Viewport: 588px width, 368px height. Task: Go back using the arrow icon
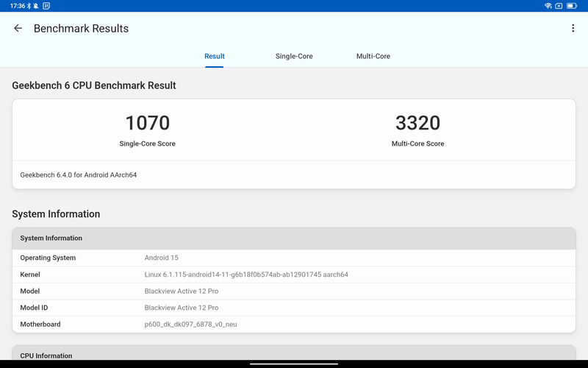point(18,28)
